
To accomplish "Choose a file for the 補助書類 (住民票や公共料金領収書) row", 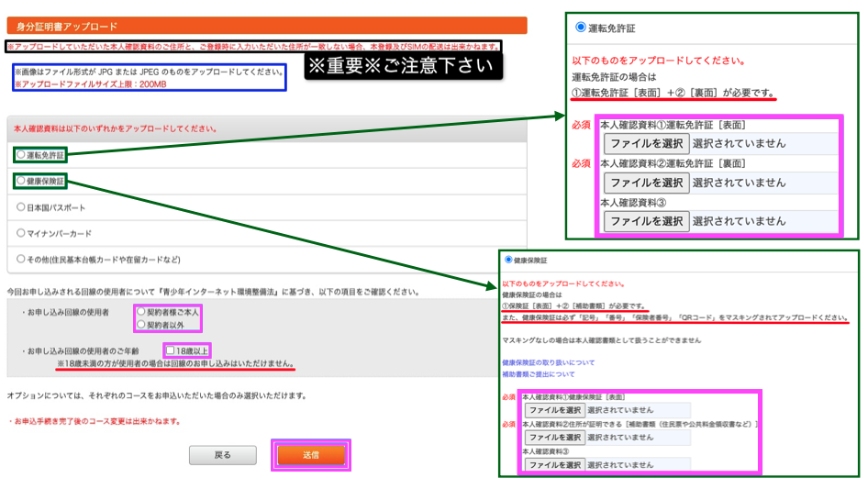I will [555, 438].
